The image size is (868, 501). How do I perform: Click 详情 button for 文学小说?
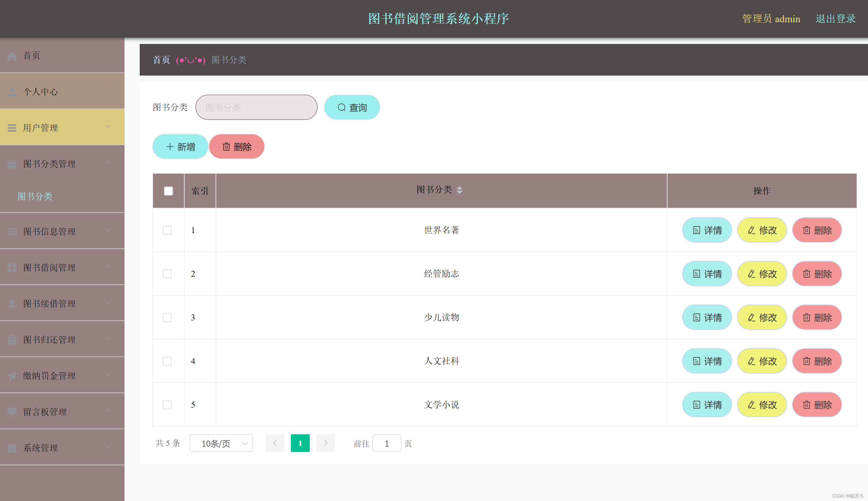[x=707, y=405]
